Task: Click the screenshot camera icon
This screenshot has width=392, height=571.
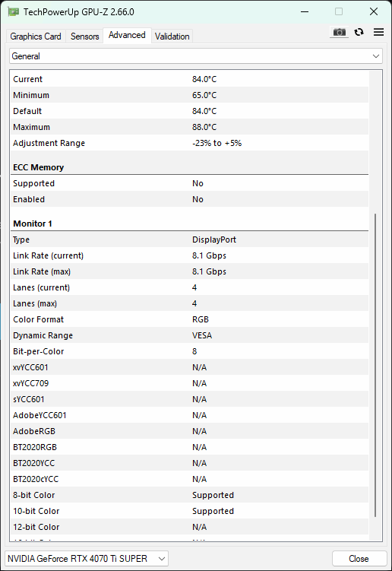Action: 340,32
